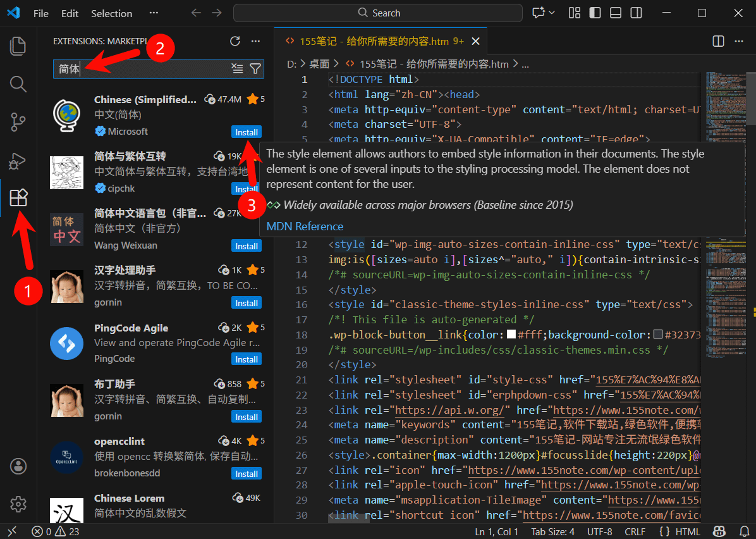Install the Chinese (Simplified) language pack

tap(247, 132)
